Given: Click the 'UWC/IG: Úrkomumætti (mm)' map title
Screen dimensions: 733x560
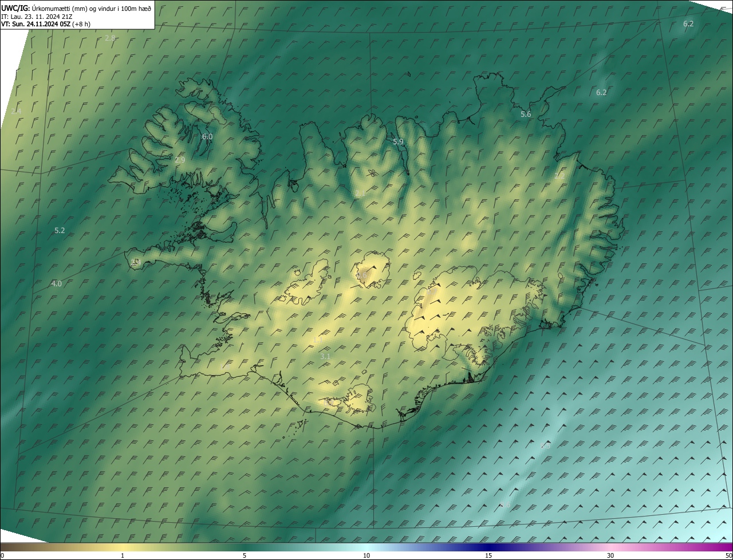Looking at the screenshot, I should click(x=76, y=8).
